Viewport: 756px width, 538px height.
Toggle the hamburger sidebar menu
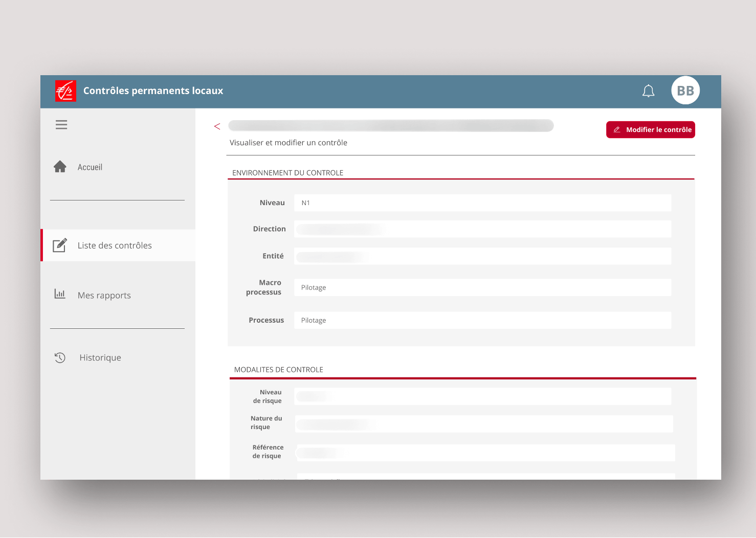tap(61, 125)
